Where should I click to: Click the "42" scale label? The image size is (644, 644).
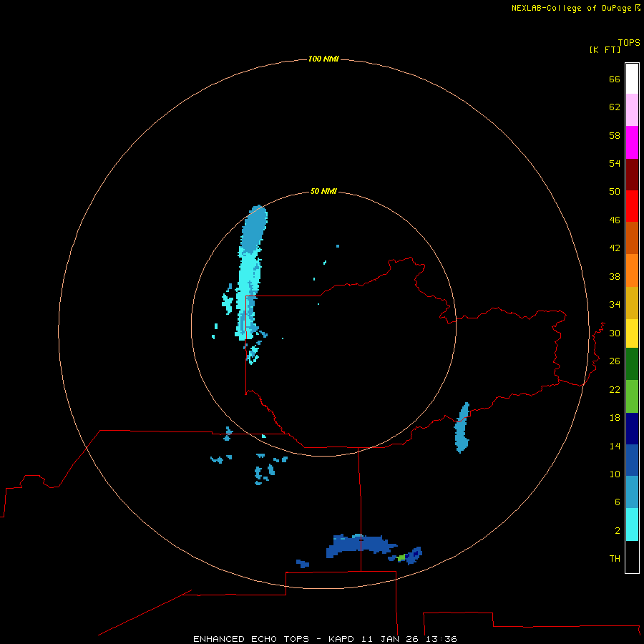tap(615, 248)
